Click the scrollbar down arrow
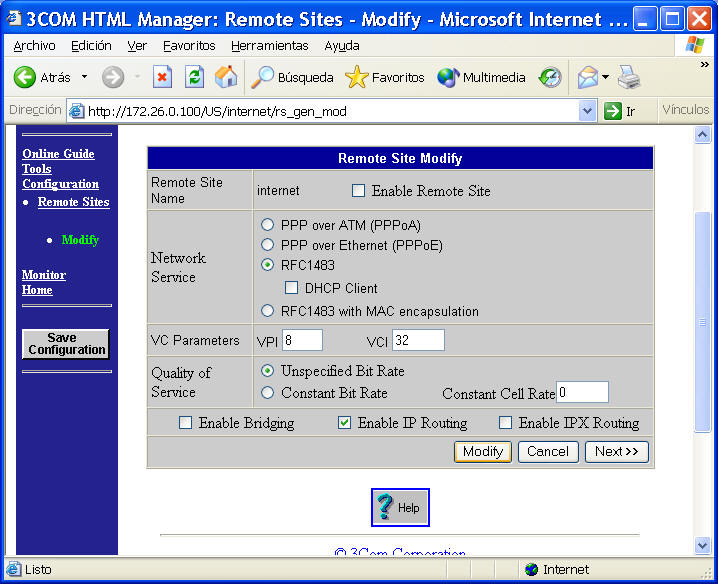 (x=702, y=545)
